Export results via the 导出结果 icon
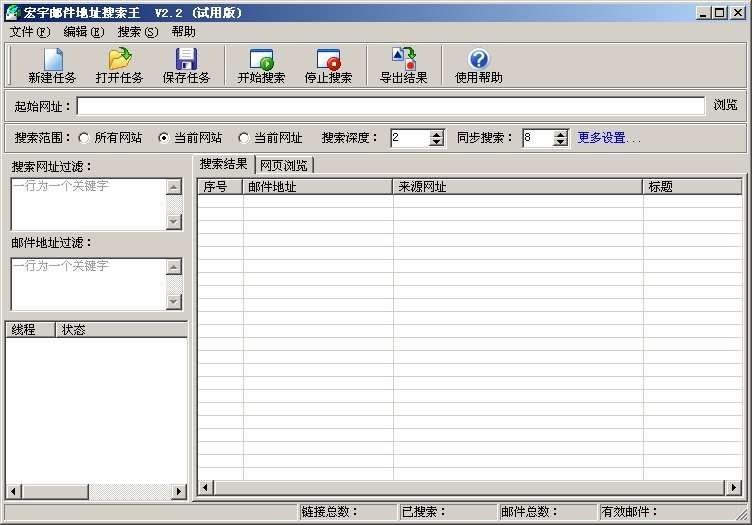 click(x=404, y=59)
